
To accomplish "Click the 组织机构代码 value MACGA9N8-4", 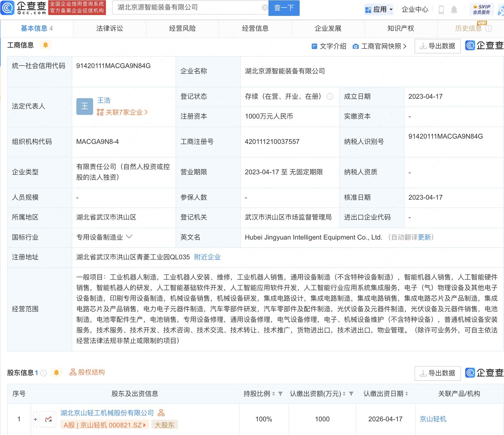I will tap(98, 142).
